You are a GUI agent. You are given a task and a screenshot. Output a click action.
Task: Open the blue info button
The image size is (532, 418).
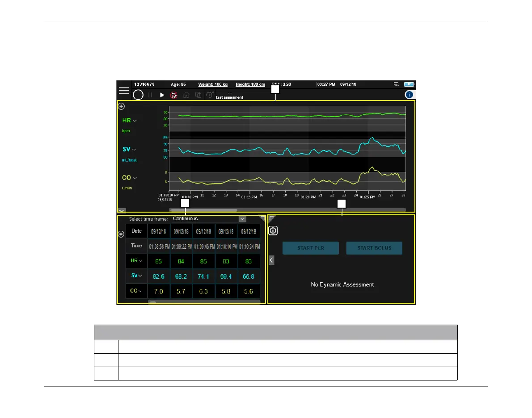point(409,95)
